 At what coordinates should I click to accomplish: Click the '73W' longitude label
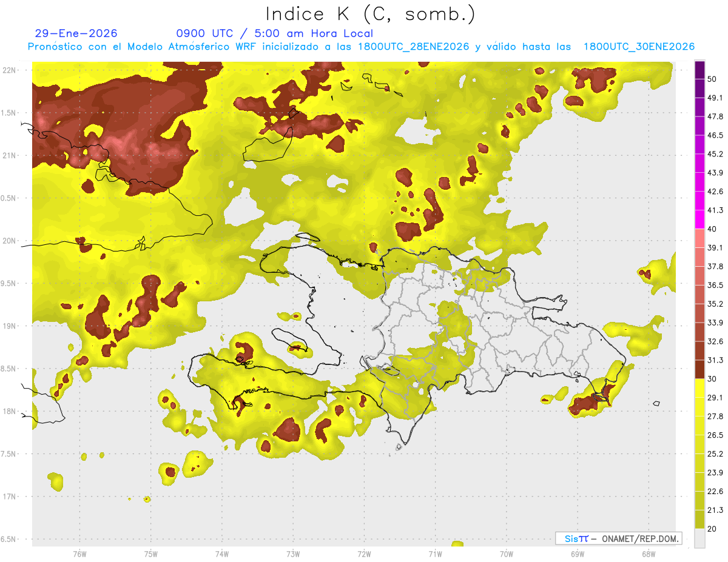(293, 554)
